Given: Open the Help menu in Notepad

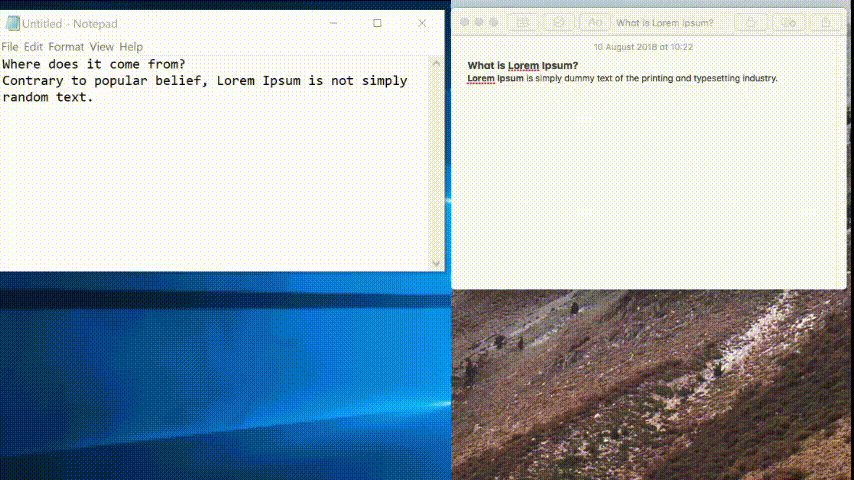Looking at the screenshot, I should 131,47.
